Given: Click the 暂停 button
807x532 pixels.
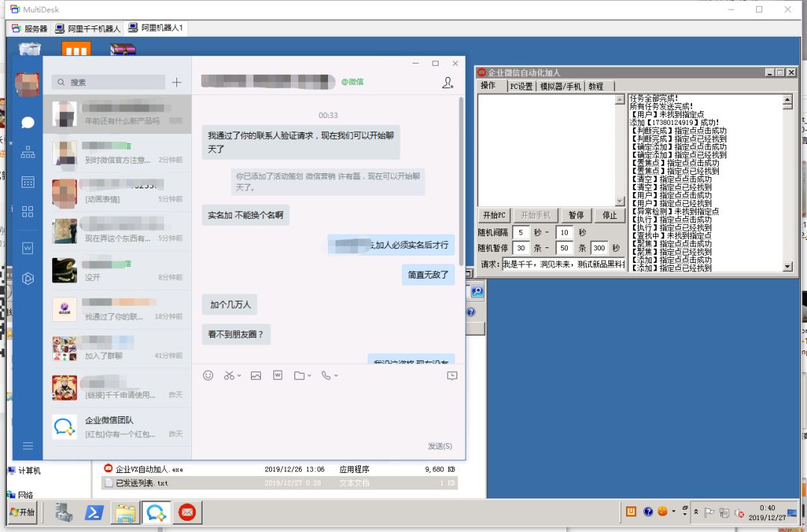Looking at the screenshot, I should tap(576, 215).
